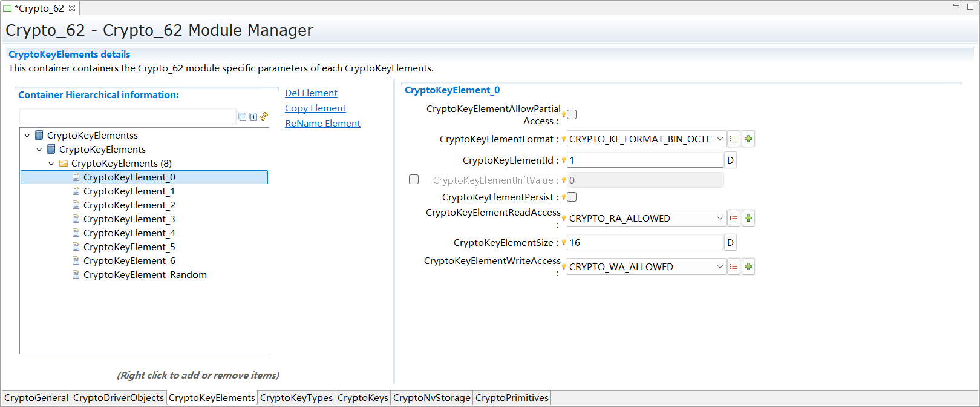The height and width of the screenshot is (407, 980).
Task: Click the Del Element link
Action: click(x=311, y=93)
